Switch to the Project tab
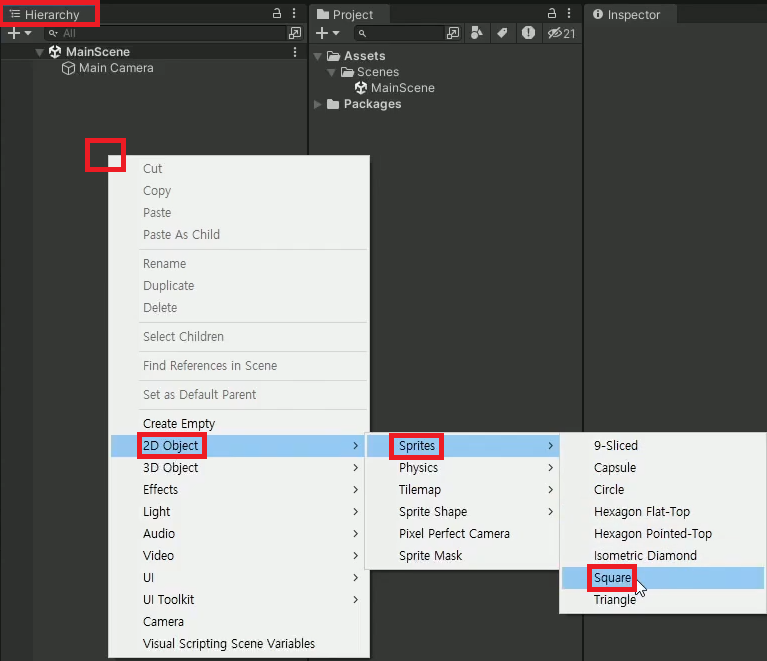Screen dimensions: 767x661 (x=350, y=15)
